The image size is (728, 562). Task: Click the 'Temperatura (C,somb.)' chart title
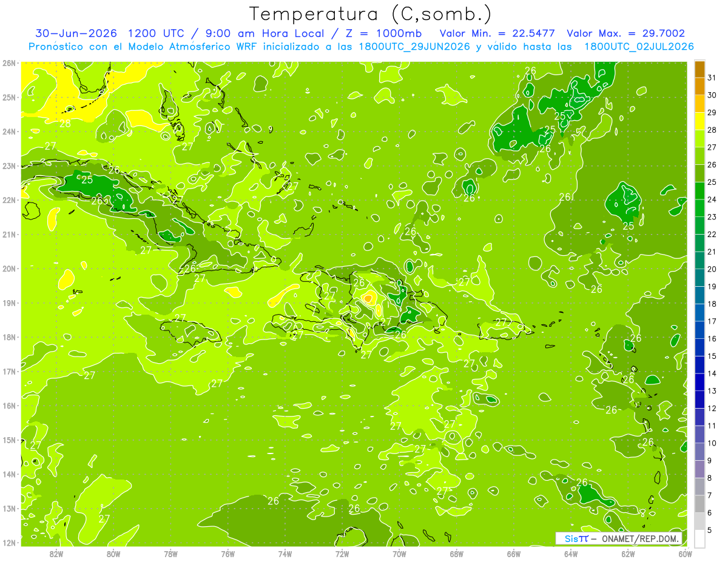(371, 14)
